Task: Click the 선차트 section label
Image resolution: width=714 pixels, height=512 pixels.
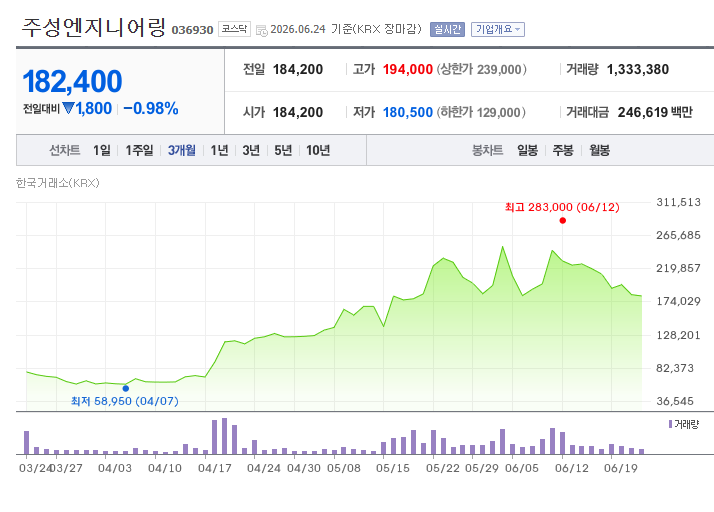Action: pos(64,150)
